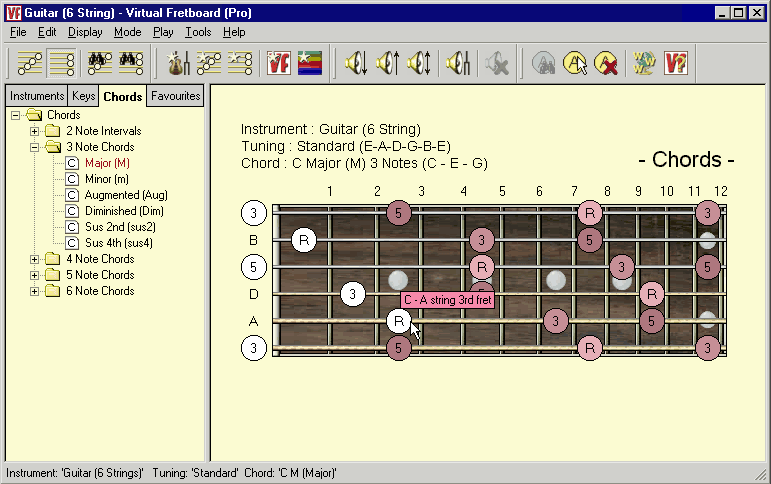Click the horizontal fretboard layout icon
The height and width of the screenshot is (484, 771).
(x=61, y=64)
